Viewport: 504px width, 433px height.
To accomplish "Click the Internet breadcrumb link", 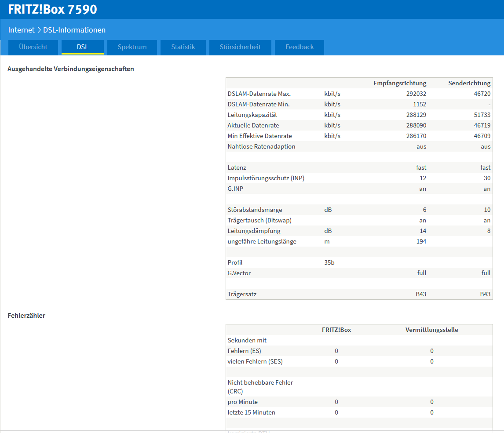I will 21,30.
